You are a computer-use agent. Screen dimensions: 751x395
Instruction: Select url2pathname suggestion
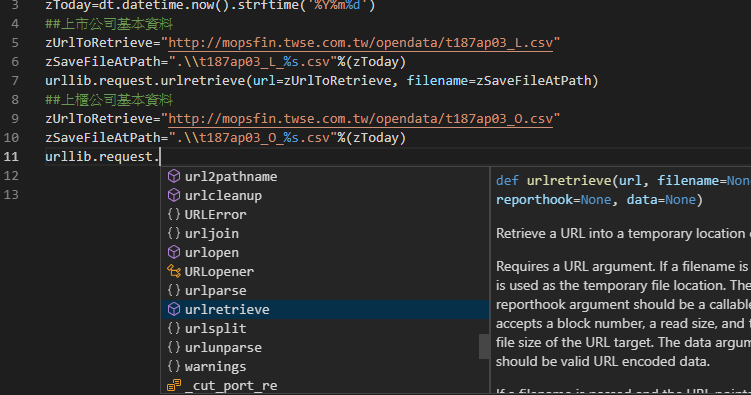point(325,176)
